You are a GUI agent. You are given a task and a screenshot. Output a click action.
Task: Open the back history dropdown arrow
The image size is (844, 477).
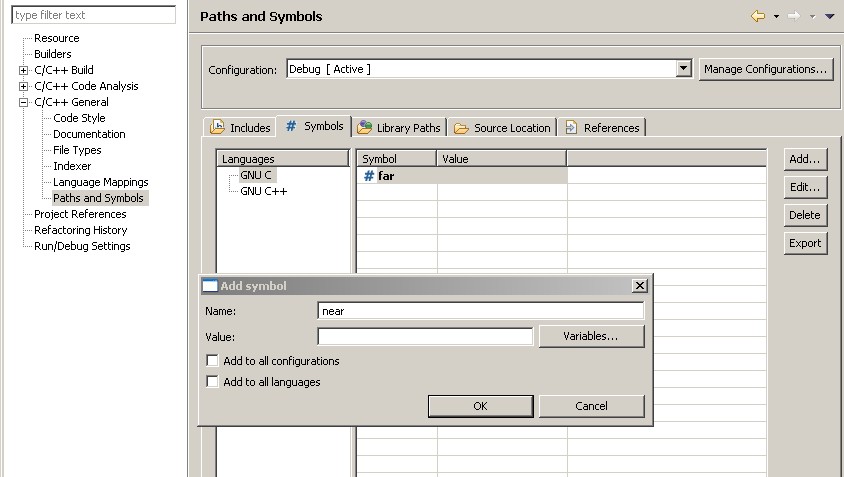click(x=776, y=17)
